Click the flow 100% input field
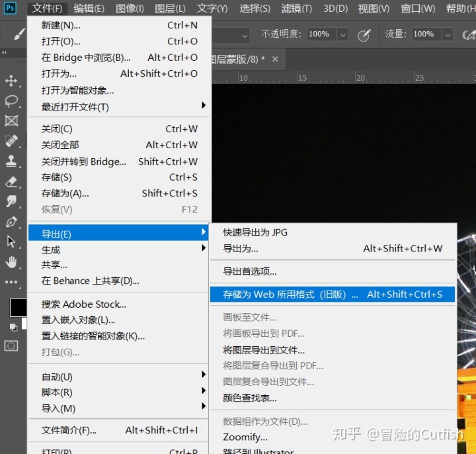The width and height of the screenshot is (476, 454). coord(426,34)
